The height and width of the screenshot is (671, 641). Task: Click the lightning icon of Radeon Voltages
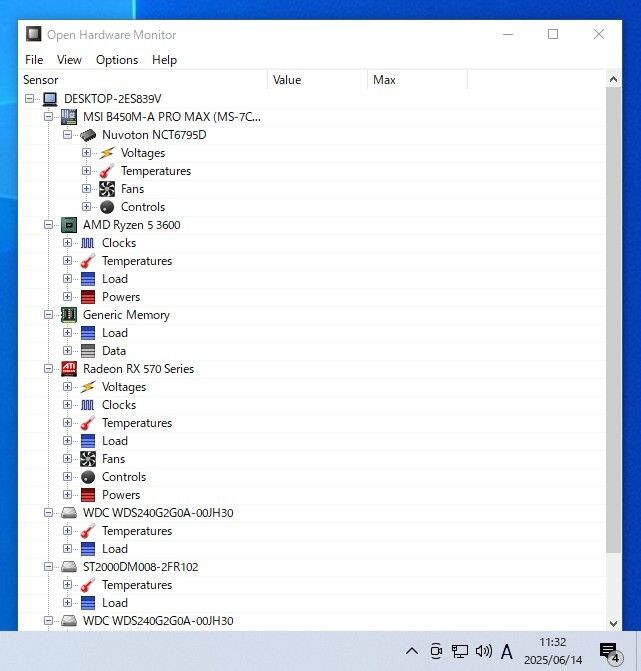pyautogui.click(x=88, y=387)
